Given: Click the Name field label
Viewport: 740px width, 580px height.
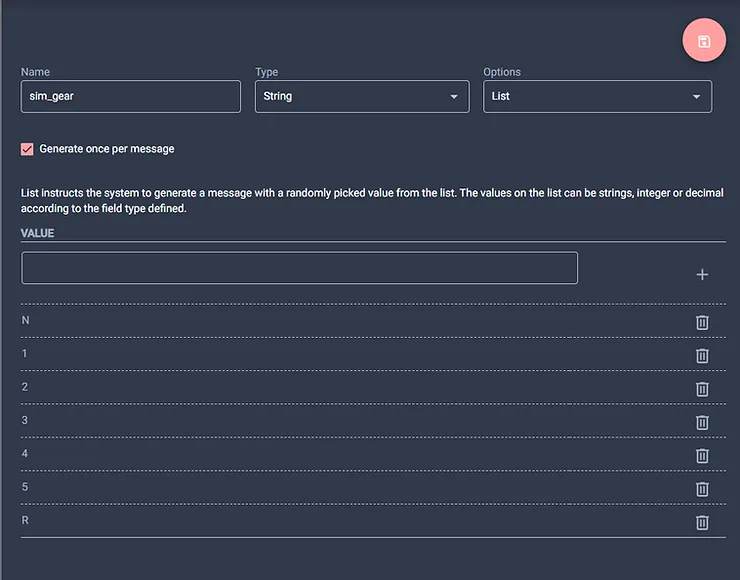Looking at the screenshot, I should coord(35,72).
